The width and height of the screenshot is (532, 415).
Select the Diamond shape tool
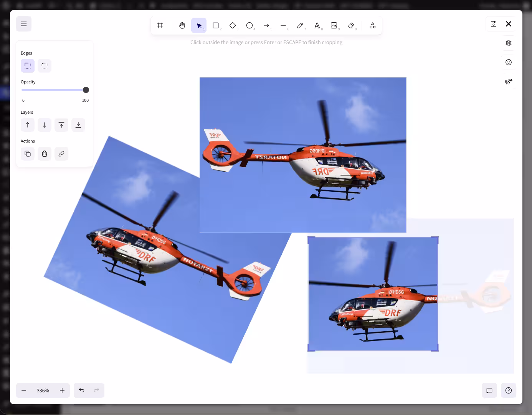pos(233,25)
